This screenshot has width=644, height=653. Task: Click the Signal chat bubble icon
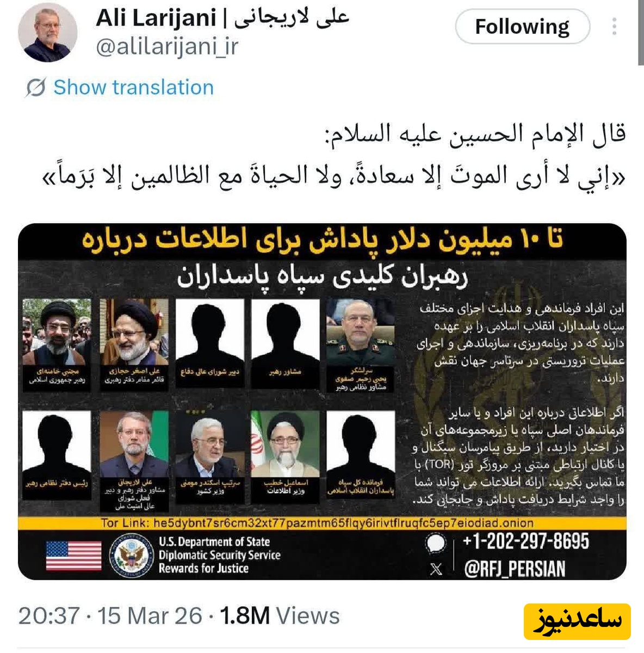tap(436, 544)
